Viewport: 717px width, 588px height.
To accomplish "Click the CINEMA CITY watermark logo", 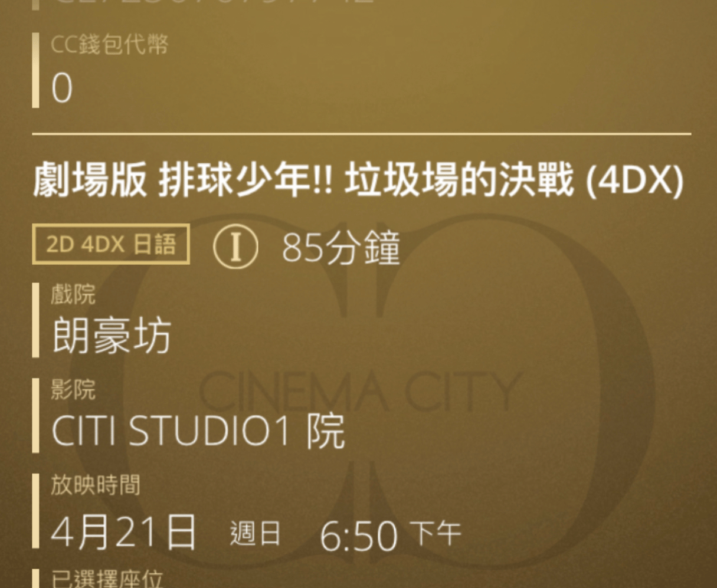I will (361, 392).
